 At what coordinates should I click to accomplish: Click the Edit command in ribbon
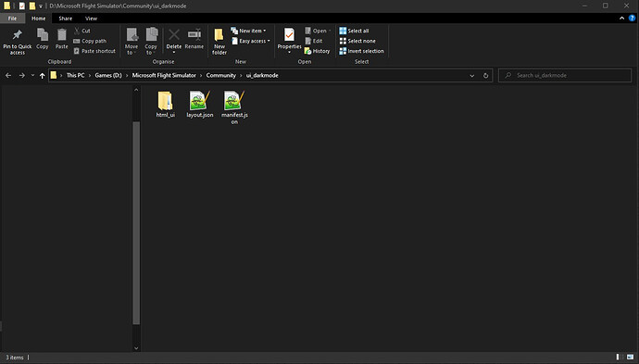tap(314, 41)
